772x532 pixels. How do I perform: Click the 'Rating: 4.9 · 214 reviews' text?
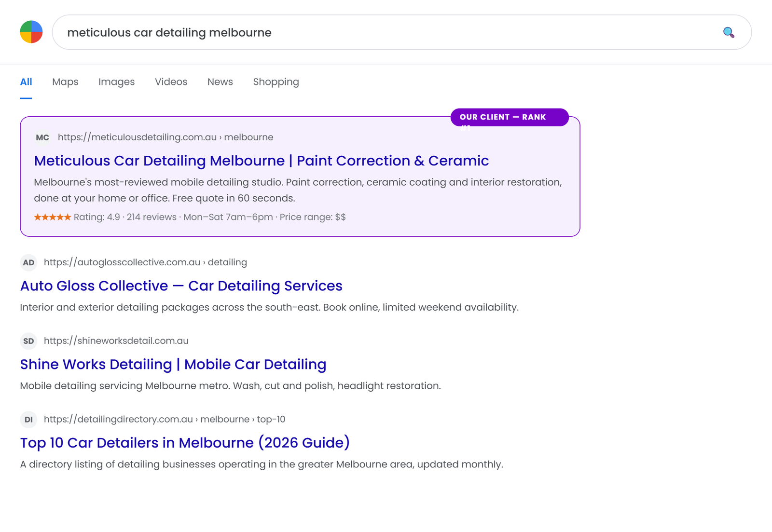click(125, 217)
